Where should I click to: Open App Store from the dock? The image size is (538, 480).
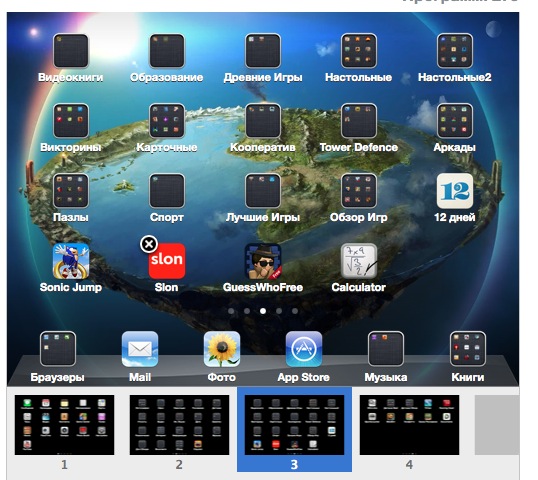pos(304,349)
